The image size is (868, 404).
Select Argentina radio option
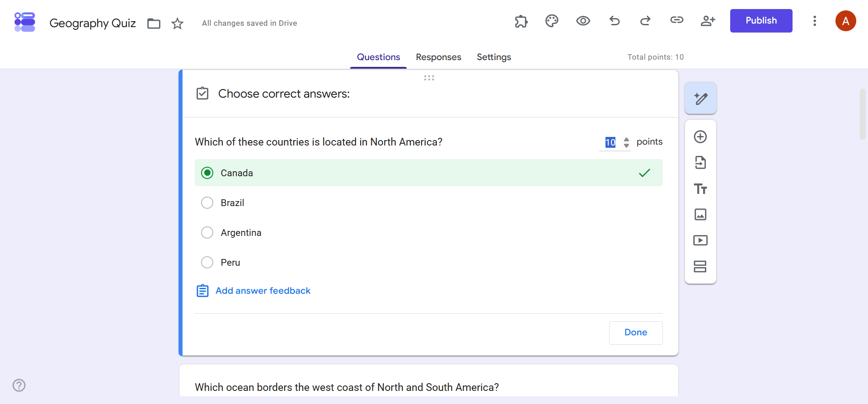pyautogui.click(x=207, y=233)
